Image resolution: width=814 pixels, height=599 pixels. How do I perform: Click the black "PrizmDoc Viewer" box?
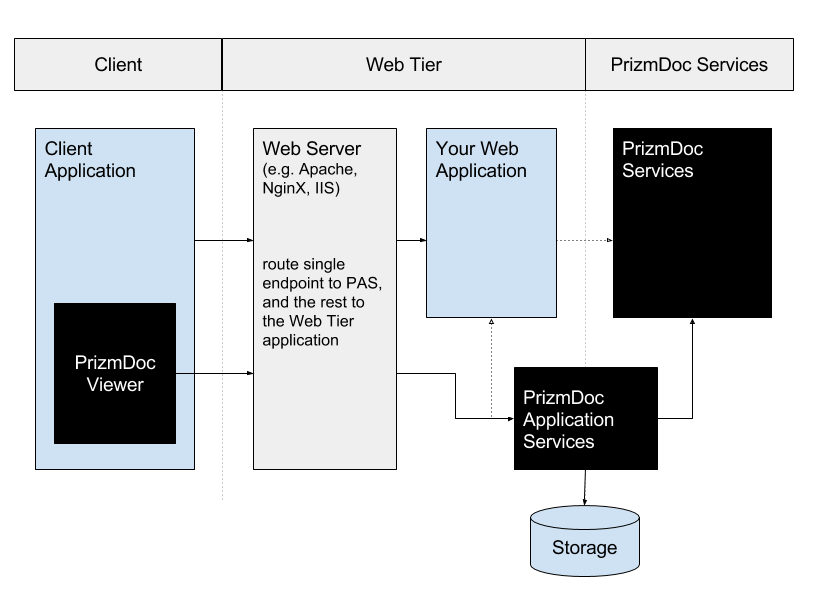pos(115,373)
